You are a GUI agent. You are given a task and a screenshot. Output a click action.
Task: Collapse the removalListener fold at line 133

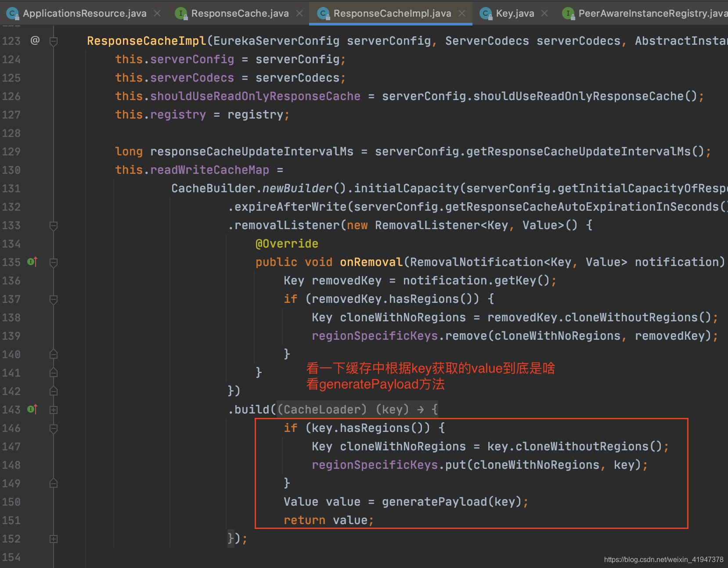pos(54,226)
